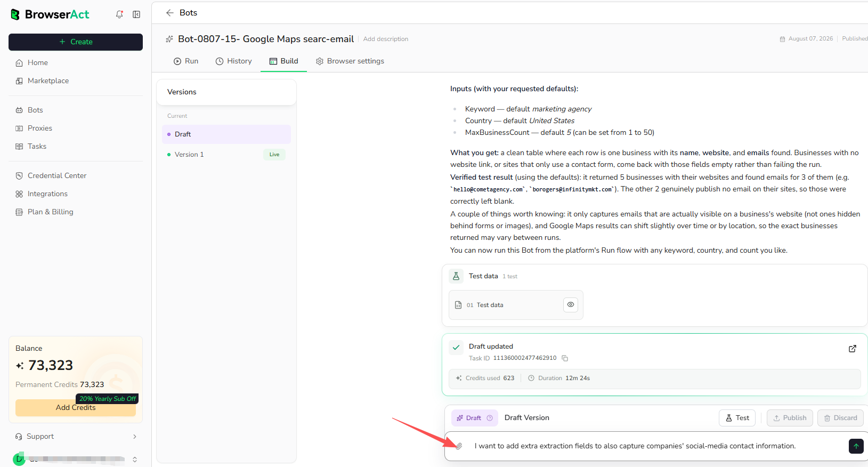Switch to the Run tab
This screenshot has width=868, height=467.
[x=186, y=61]
